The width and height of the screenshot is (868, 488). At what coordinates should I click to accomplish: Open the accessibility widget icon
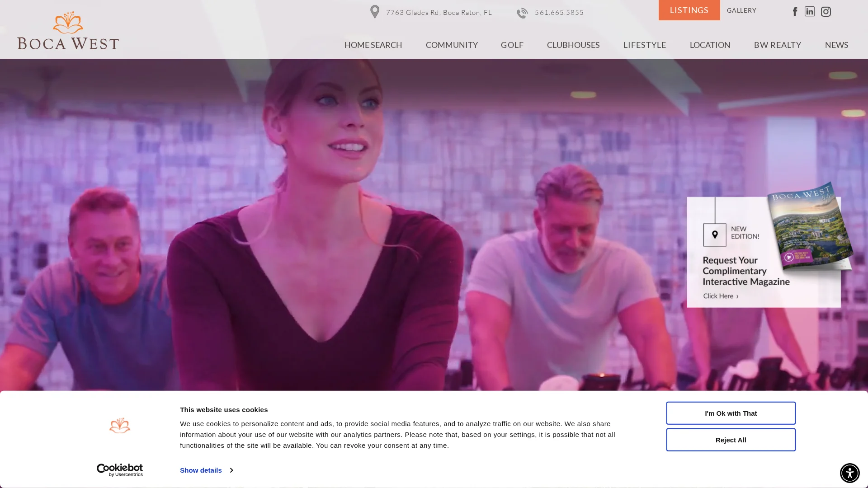(x=850, y=473)
